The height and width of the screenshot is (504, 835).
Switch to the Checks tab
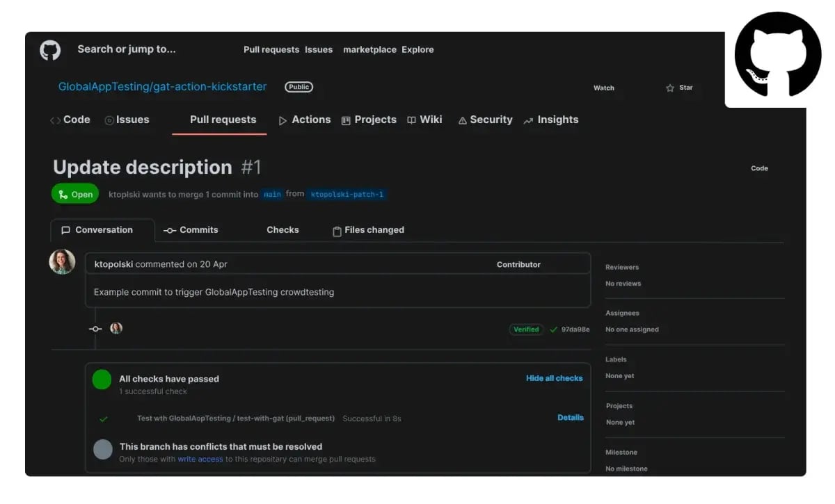(x=283, y=229)
